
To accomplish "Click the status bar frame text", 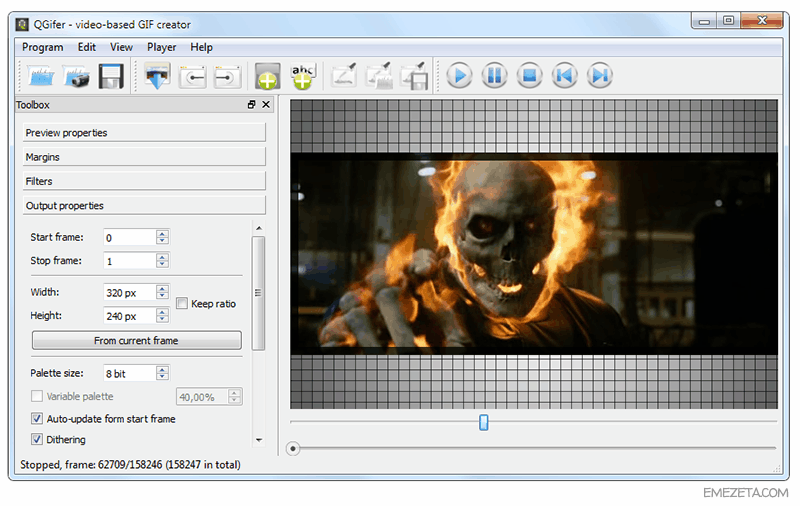I will point(130,465).
